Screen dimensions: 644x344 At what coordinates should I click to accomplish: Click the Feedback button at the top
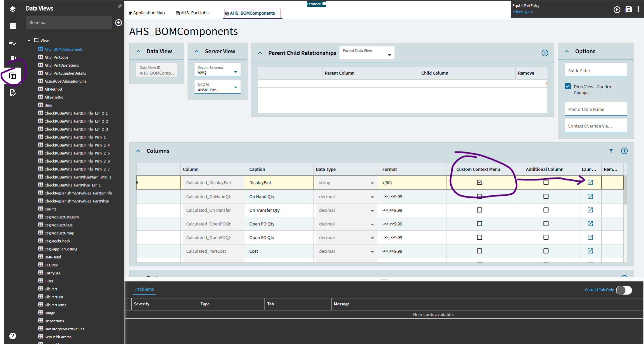pyautogui.click(x=316, y=4)
